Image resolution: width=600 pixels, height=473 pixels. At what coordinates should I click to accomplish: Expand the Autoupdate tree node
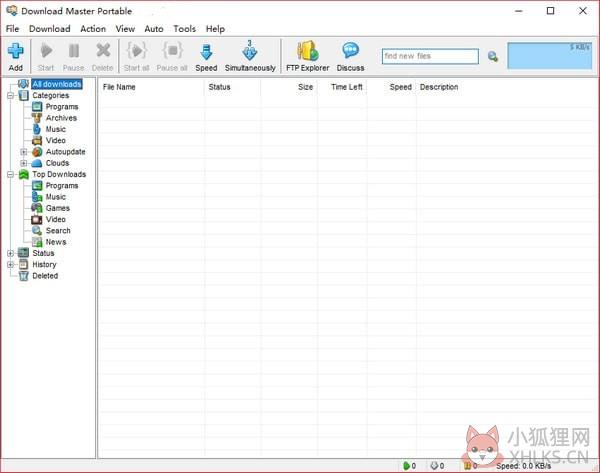pyautogui.click(x=24, y=152)
